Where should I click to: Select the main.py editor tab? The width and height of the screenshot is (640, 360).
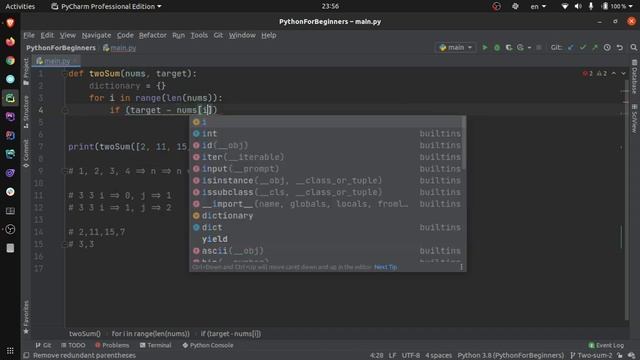click(57, 61)
